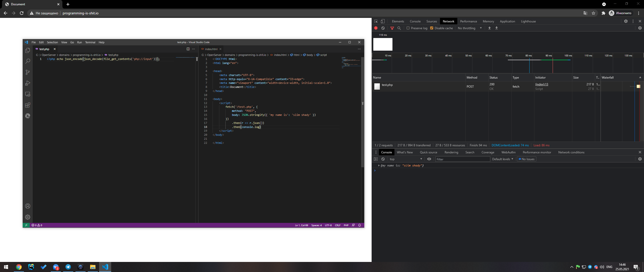Screen dimensions: 644x272
Task: Open the top JavaScript context dropdown
Action: 406,159
